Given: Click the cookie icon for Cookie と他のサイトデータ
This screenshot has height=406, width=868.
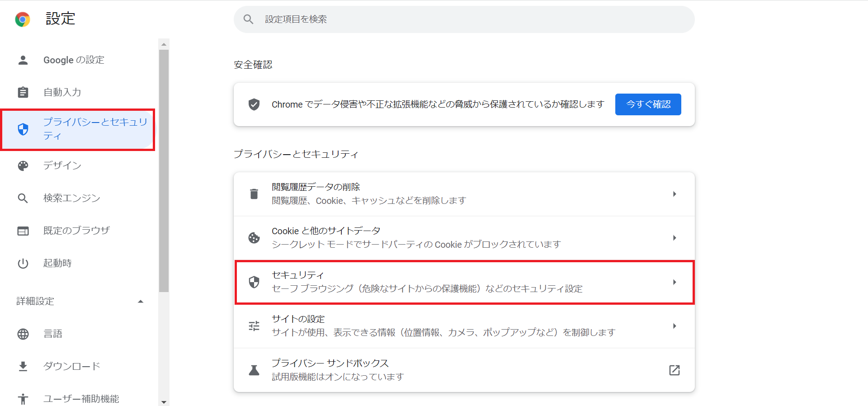Looking at the screenshot, I should click(x=254, y=238).
